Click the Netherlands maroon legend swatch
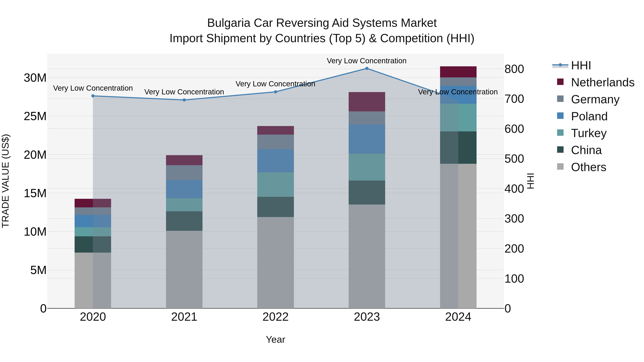Viewport: 644px width, 362px height. point(560,82)
